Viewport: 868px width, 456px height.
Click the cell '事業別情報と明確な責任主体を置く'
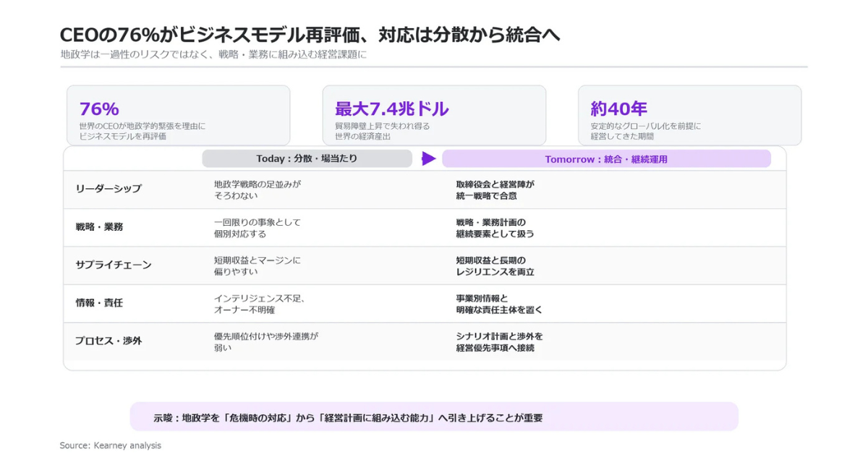(499, 304)
